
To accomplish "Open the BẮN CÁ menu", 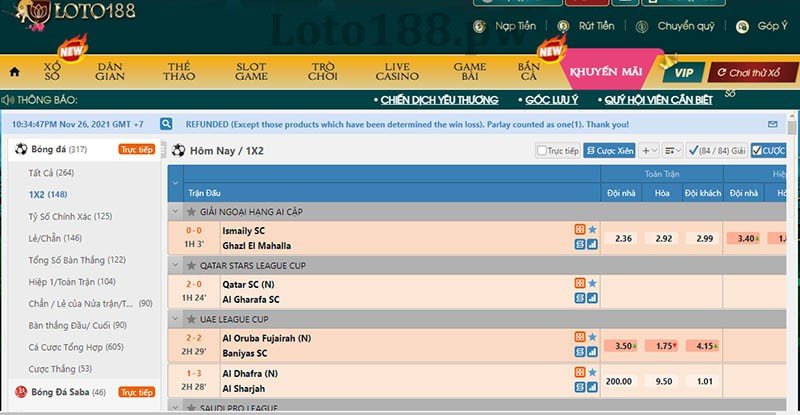I will coord(529,71).
